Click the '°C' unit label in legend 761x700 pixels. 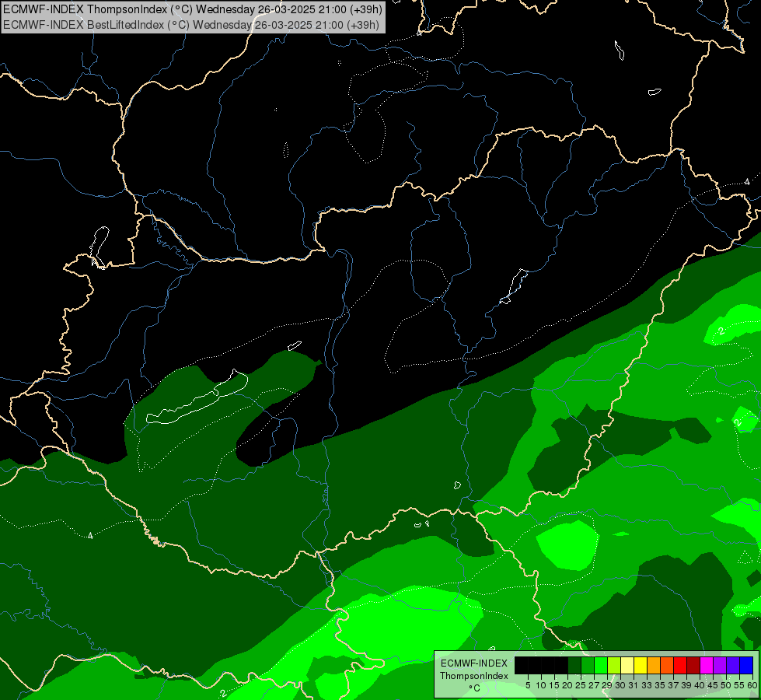[x=475, y=688]
